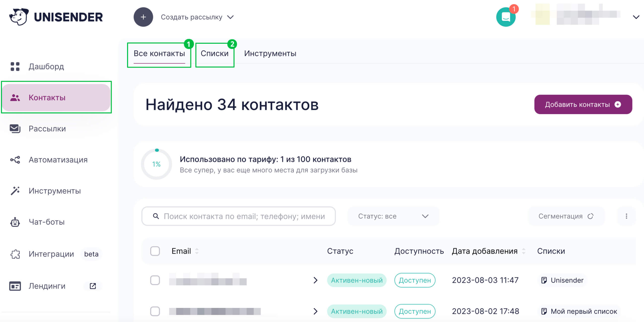Click the Автоматизация workflow icon
This screenshot has height=322, width=644.
pos(15,160)
